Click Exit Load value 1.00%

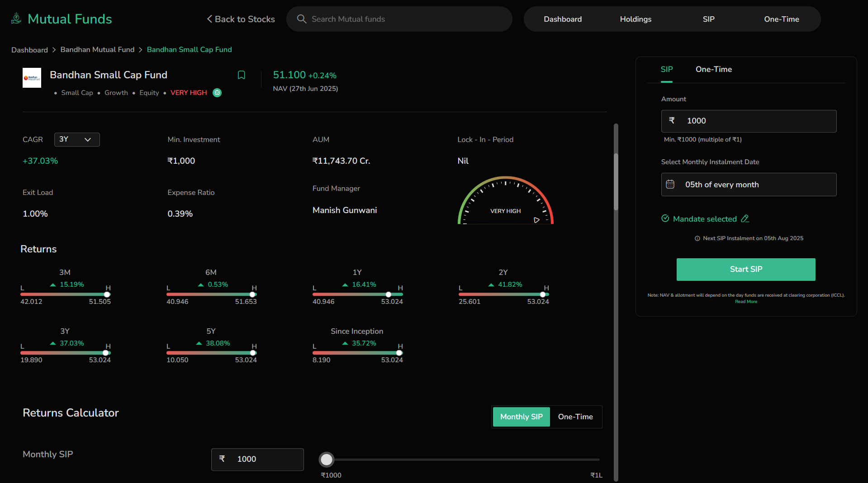tap(35, 214)
